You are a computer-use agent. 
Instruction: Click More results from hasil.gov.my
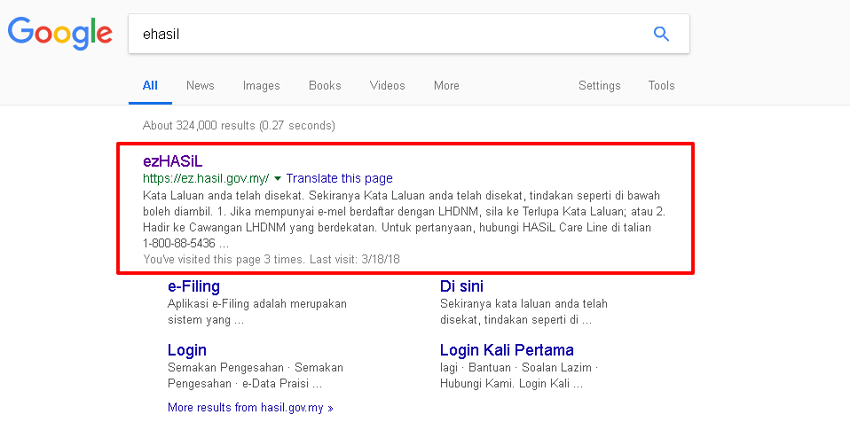(250, 408)
